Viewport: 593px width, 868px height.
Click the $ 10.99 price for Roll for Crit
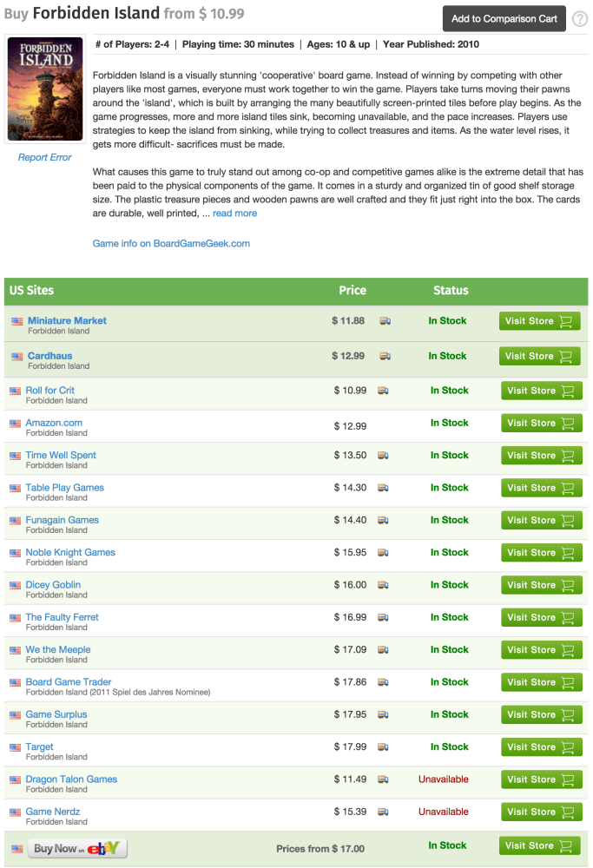(350, 391)
